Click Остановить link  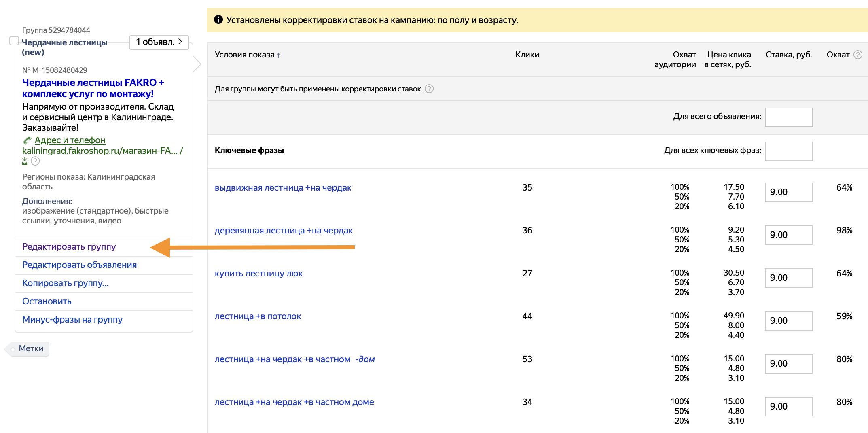click(47, 301)
